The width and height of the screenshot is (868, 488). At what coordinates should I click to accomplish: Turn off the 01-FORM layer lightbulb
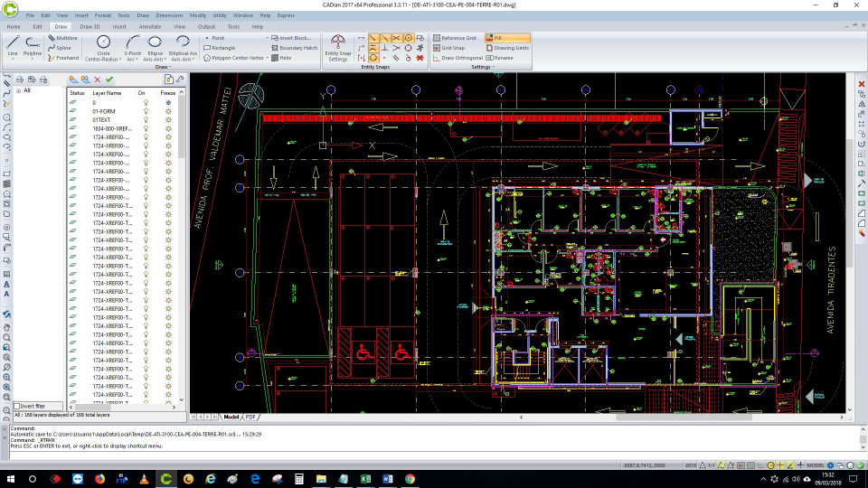(145, 111)
